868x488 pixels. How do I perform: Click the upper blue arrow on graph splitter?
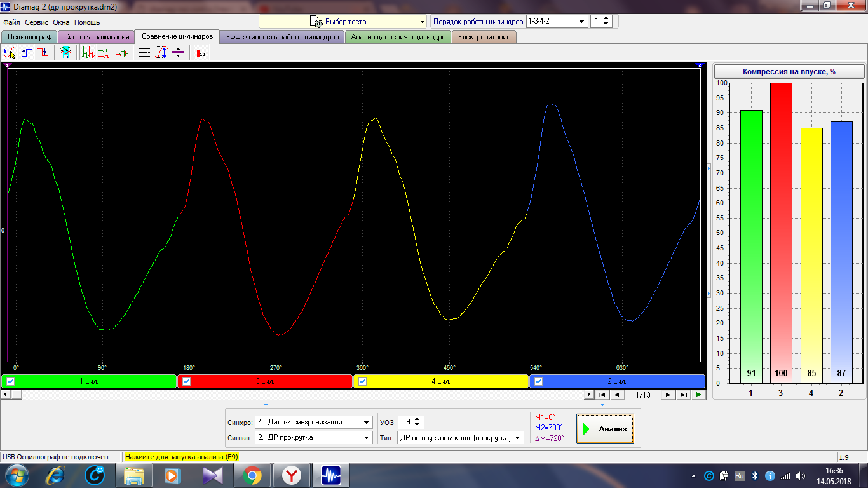709,168
